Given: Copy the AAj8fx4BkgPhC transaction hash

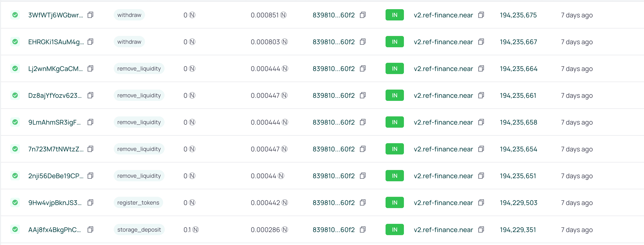Looking at the screenshot, I should point(90,229).
